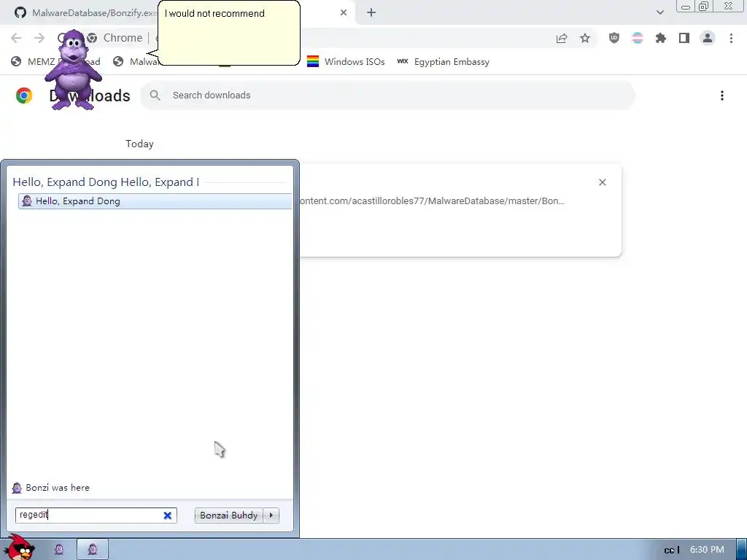Screen dimensions: 747x560
Task: Open the download source URL link
Action: click(432, 201)
